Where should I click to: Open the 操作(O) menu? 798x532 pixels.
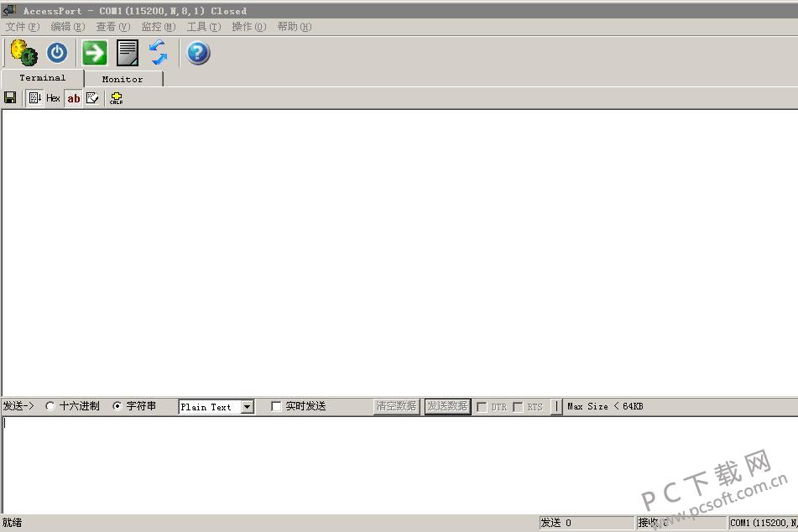[249, 27]
